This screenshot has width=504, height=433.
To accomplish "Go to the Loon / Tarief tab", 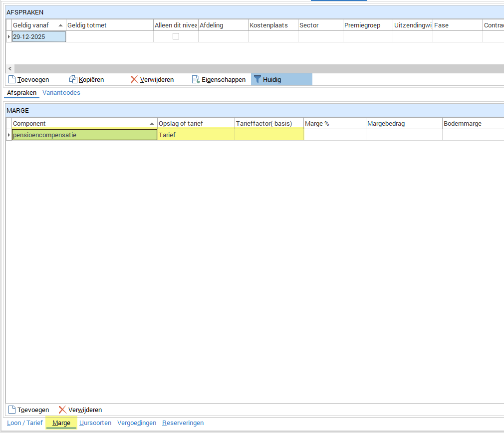I will tap(25, 423).
